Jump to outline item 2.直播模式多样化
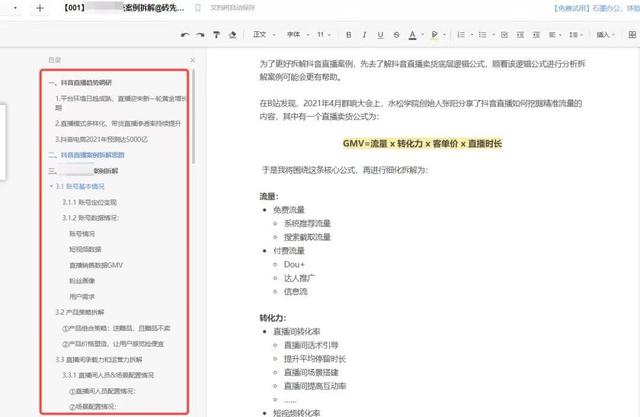Viewport: 640px width, 417px height. 118,123
